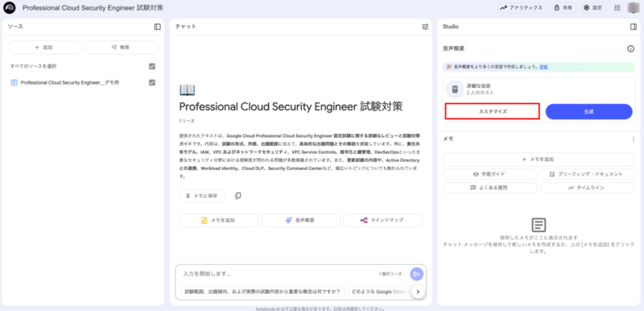Toggle すべてのソースを選択 checkbox
The width and height of the screenshot is (644, 311).
pos(152,66)
